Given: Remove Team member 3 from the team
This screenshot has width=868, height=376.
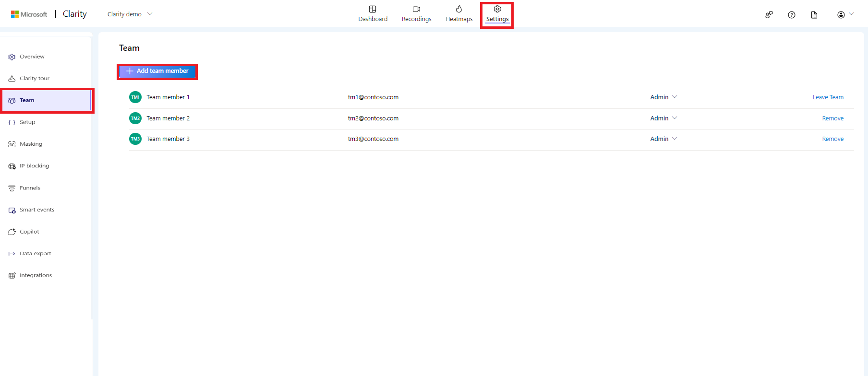Looking at the screenshot, I should [833, 139].
